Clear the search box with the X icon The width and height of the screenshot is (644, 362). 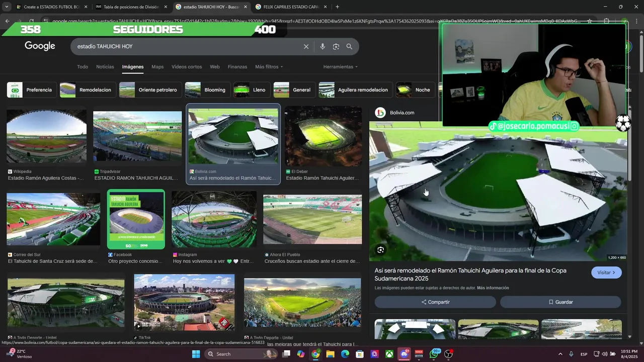(x=306, y=46)
